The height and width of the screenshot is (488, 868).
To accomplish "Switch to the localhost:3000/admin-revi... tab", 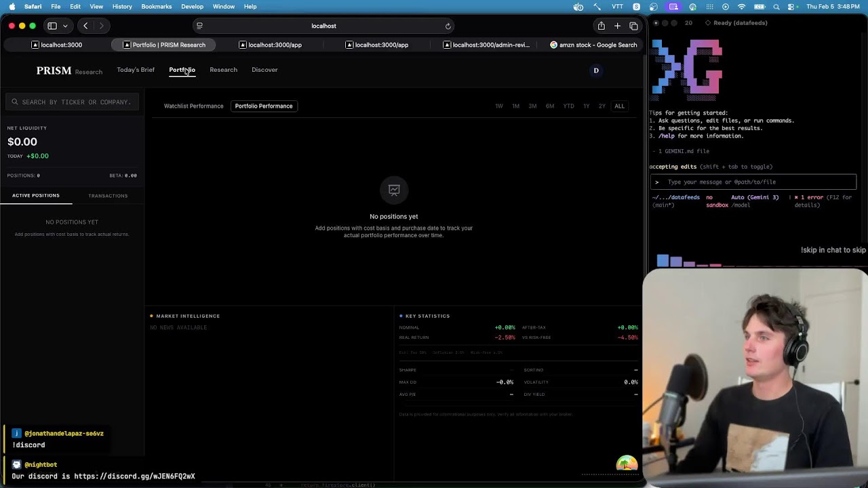I will coord(486,45).
